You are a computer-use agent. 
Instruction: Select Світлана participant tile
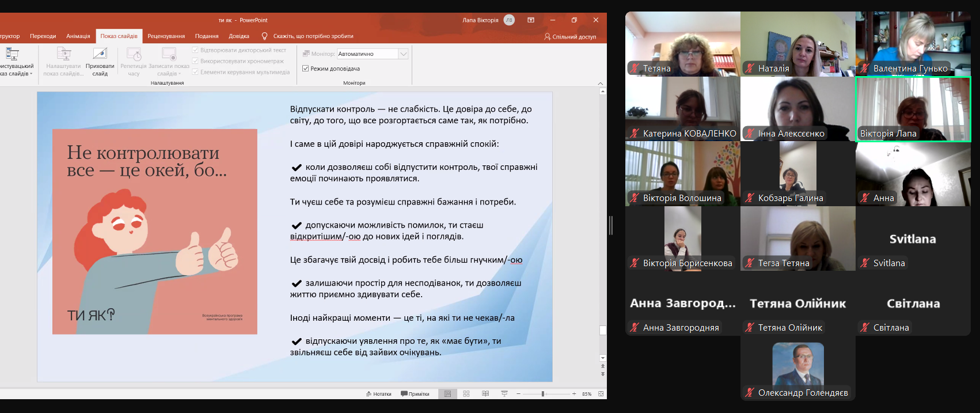913,304
